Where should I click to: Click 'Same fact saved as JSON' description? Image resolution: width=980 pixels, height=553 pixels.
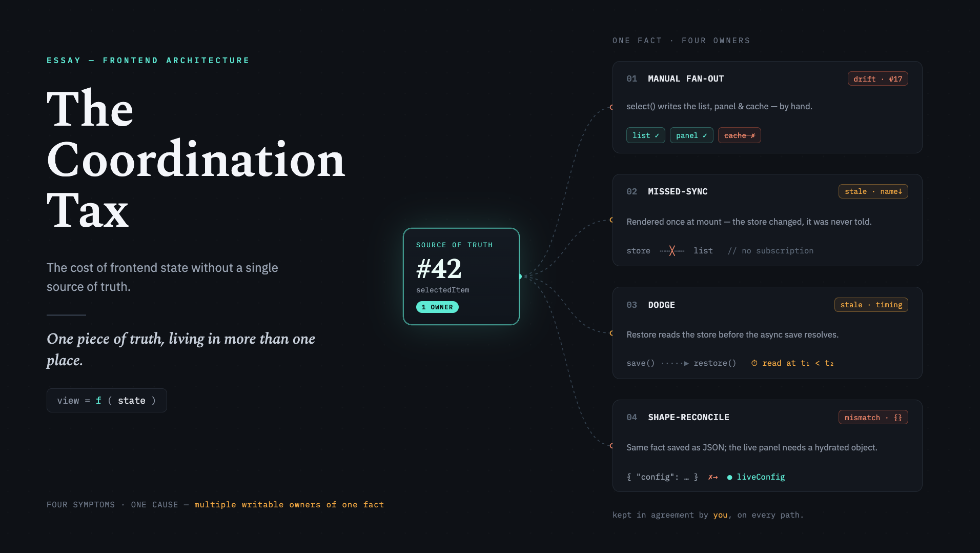tap(752, 447)
